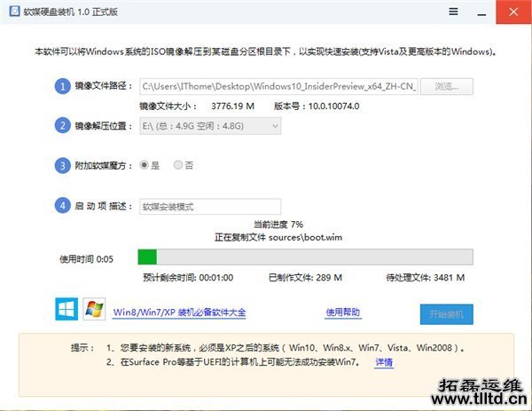Select the 否 radio button
The width and height of the screenshot is (532, 411).
click(x=178, y=165)
